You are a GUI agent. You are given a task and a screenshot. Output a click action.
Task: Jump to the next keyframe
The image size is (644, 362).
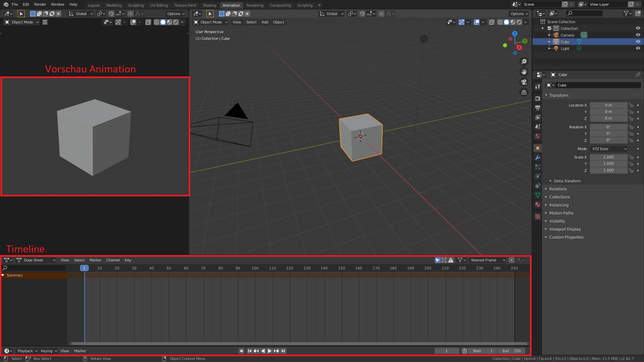point(276,351)
